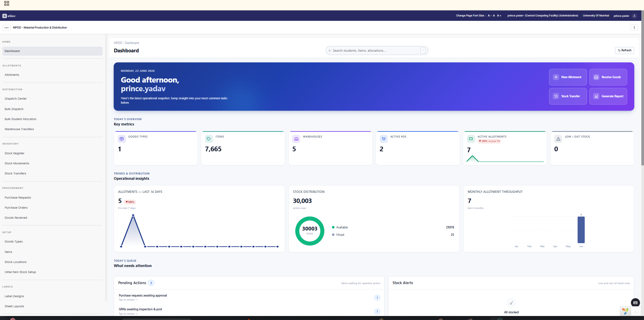
Task: Open Bulk Student Allocation in the sidebar
Action: [52, 119]
